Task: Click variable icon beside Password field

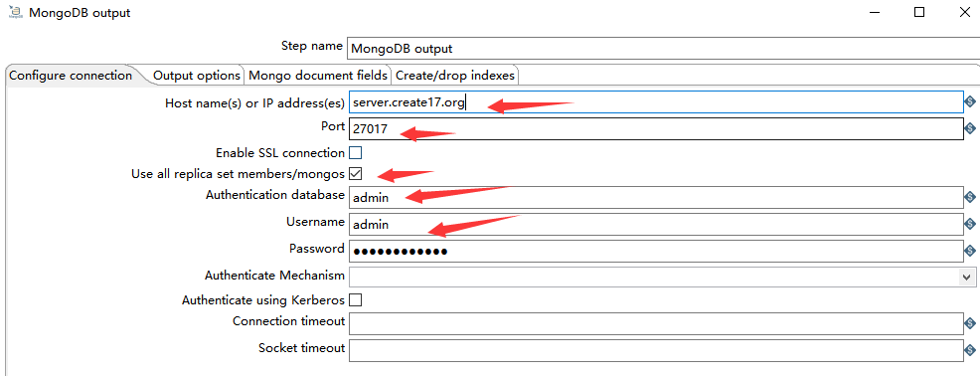Action: point(970,251)
